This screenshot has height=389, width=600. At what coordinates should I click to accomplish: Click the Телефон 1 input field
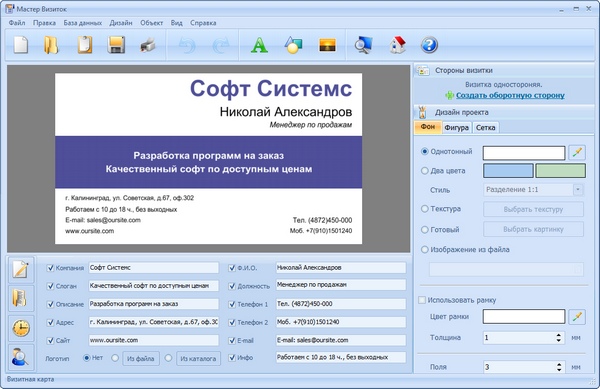tap(341, 304)
